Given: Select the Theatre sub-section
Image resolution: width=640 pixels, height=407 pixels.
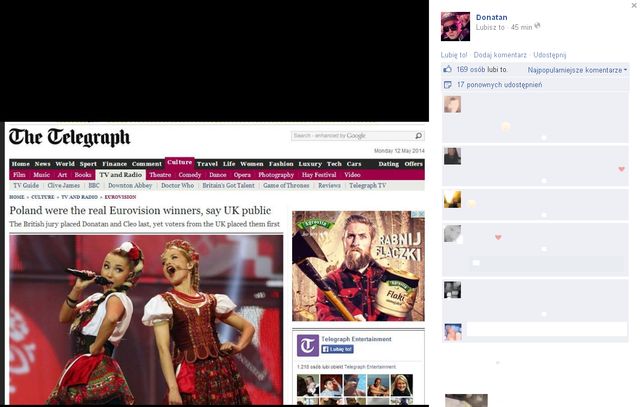Looking at the screenshot, I should pyautogui.click(x=160, y=175).
